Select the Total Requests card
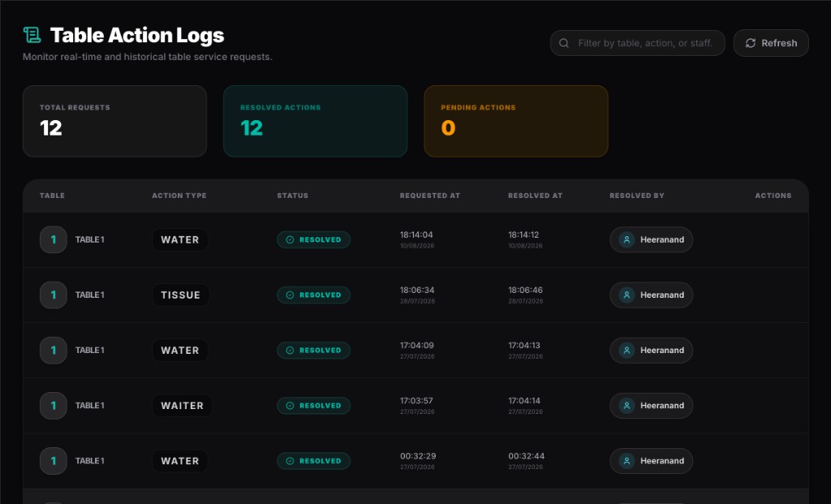Screen dimensions: 831x504 tap(114, 122)
